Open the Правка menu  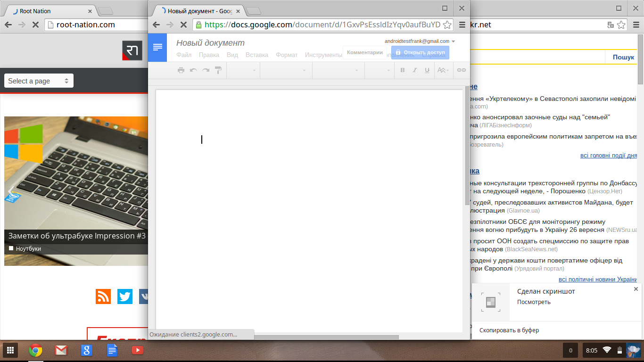[x=209, y=55]
